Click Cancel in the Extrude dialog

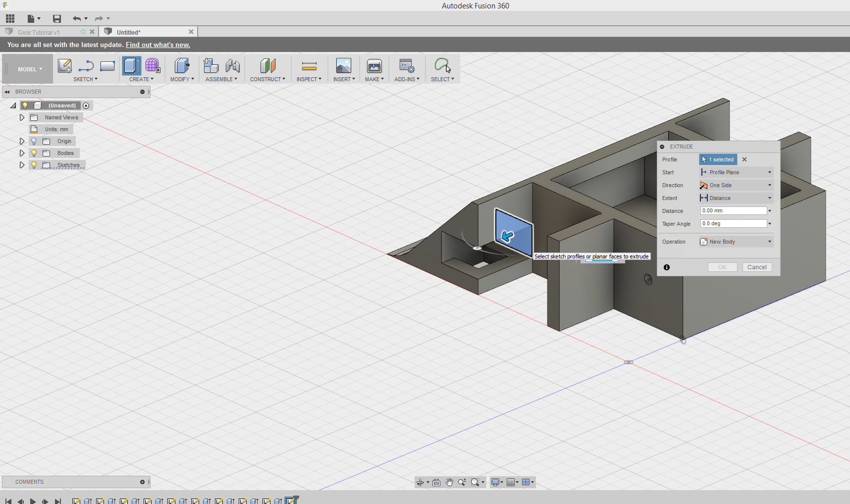coord(757,267)
